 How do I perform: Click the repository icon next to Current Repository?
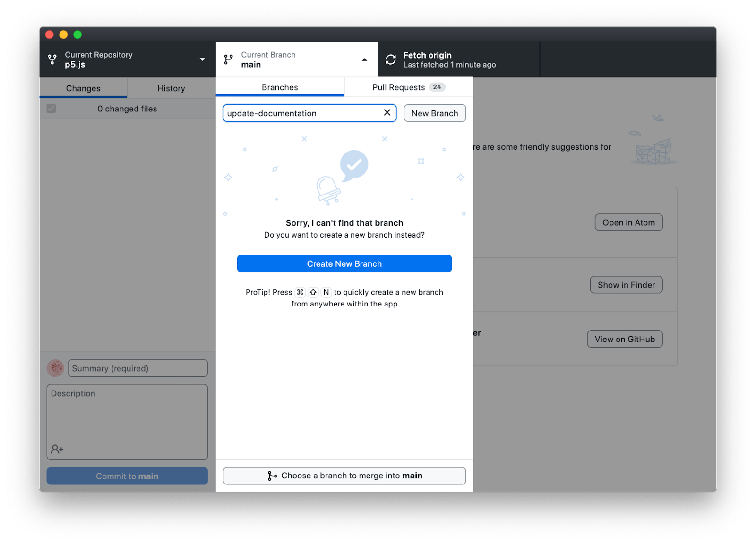[x=52, y=59]
